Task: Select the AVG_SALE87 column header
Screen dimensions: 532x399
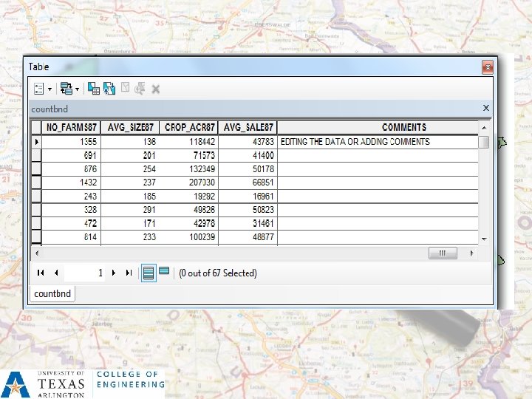Action: [248, 127]
